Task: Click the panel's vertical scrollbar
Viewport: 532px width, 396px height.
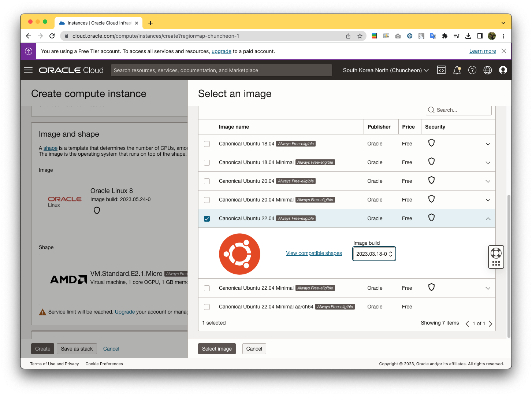Action: (x=509, y=266)
